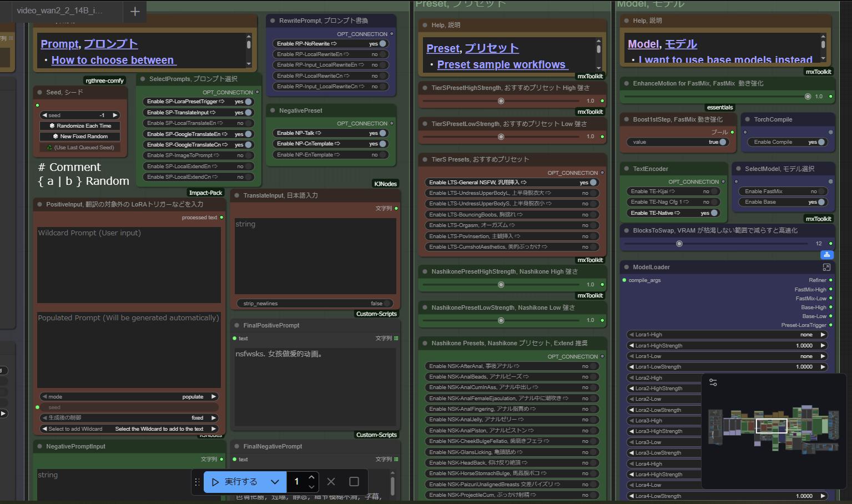Cancel the current run with the X icon

[x=331, y=482]
